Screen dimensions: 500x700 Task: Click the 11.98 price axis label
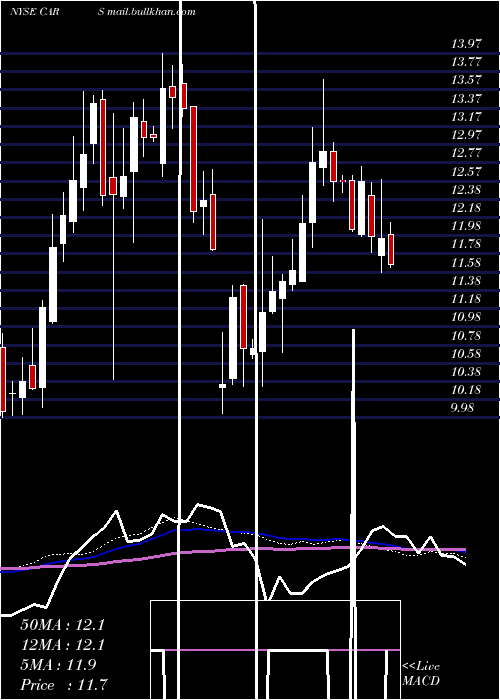click(x=466, y=226)
